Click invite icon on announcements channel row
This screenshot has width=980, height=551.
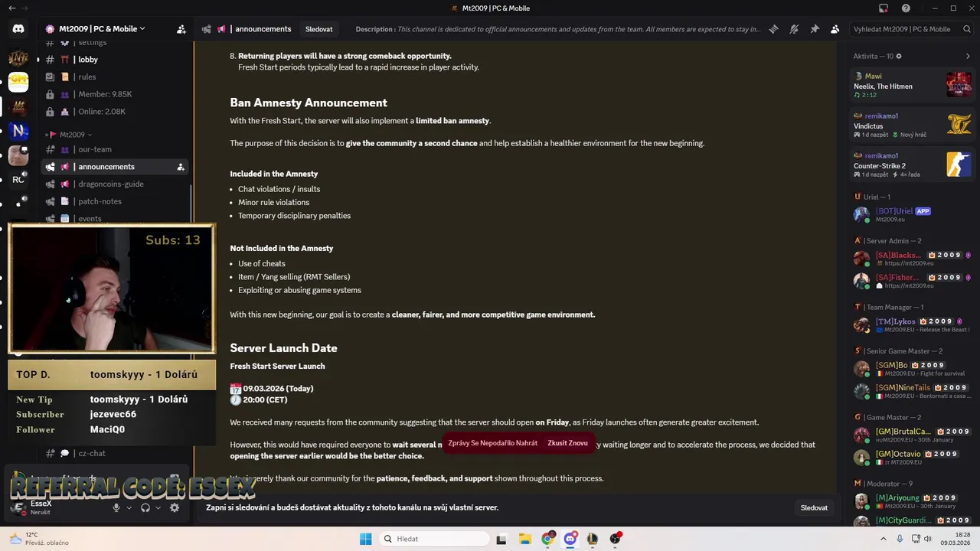(x=181, y=167)
